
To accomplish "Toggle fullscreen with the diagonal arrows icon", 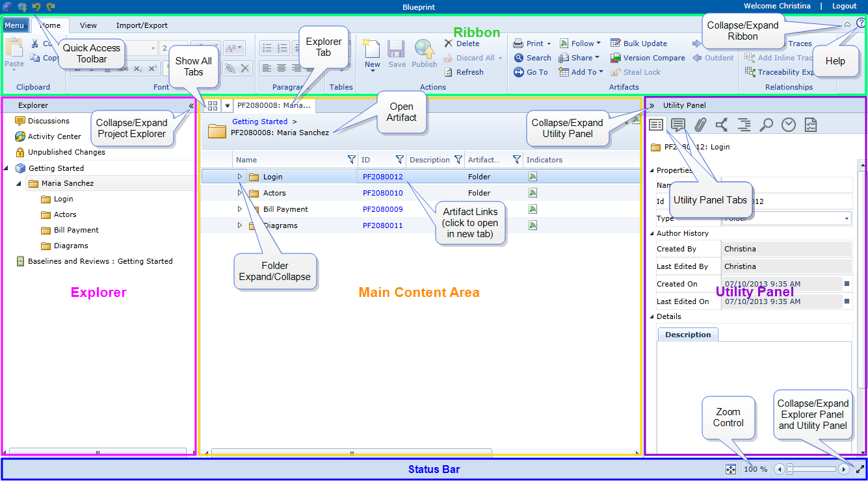I will click(860, 469).
